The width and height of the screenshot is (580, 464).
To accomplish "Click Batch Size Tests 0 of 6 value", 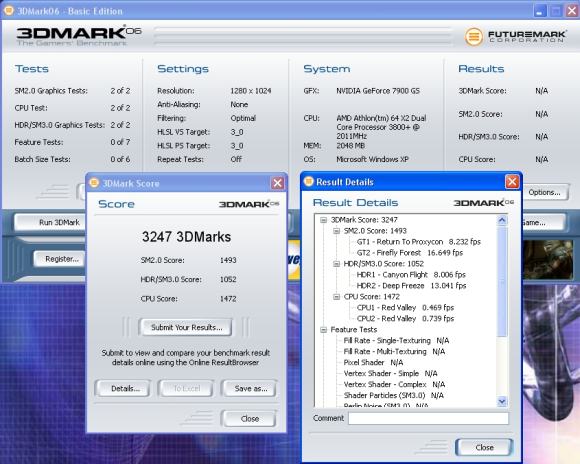I will click(120, 159).
